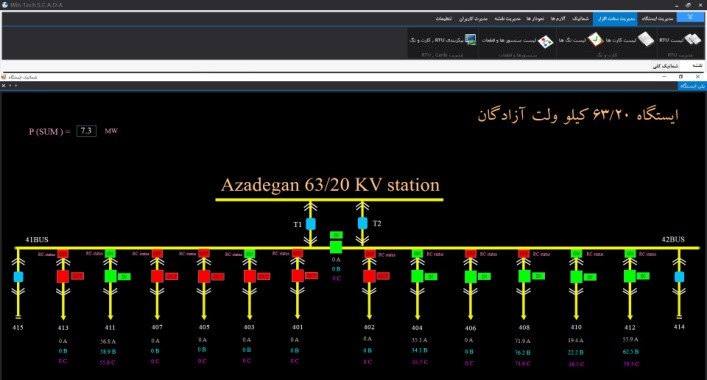This screenshot has height=380, width=707.
Task: Toggle RC status ON indicator of feeder 404
Action: pos(417,254)
